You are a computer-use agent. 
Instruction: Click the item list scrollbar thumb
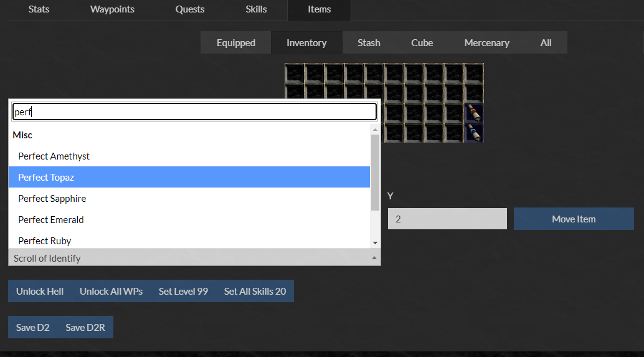(x=375, y=173)
